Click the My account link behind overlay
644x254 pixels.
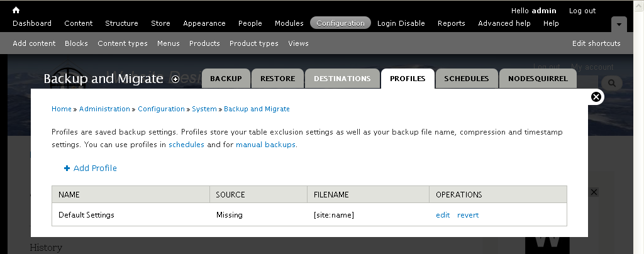(592, 67)
